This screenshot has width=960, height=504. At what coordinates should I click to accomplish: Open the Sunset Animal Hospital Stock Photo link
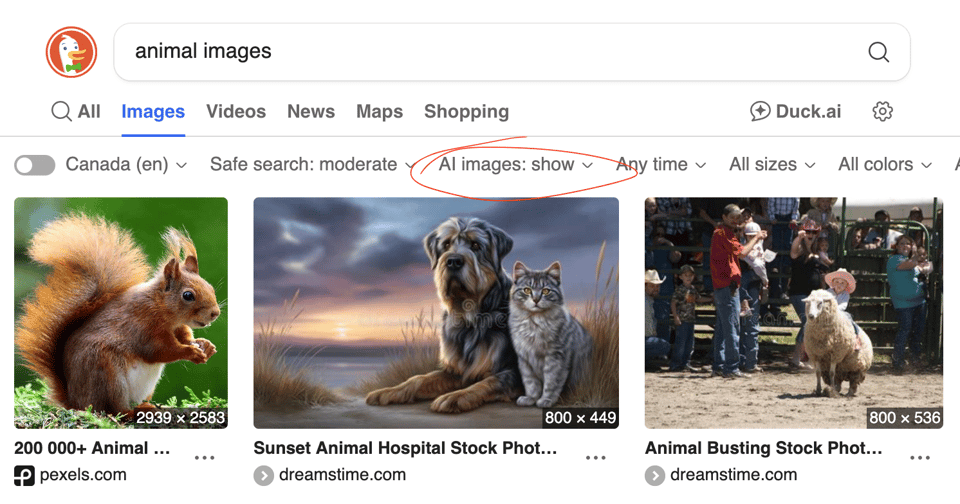click(x=405, y=448)
